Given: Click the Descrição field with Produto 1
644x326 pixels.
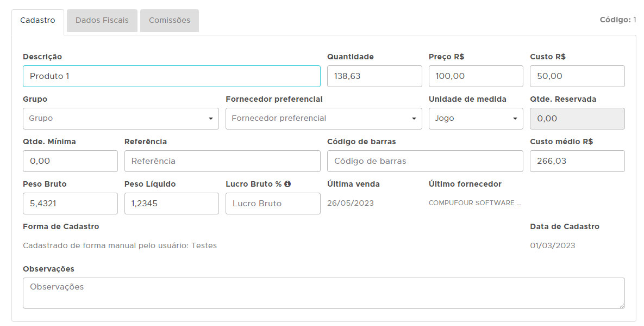Looking at the screenshot, I should (x=171, y=76).
